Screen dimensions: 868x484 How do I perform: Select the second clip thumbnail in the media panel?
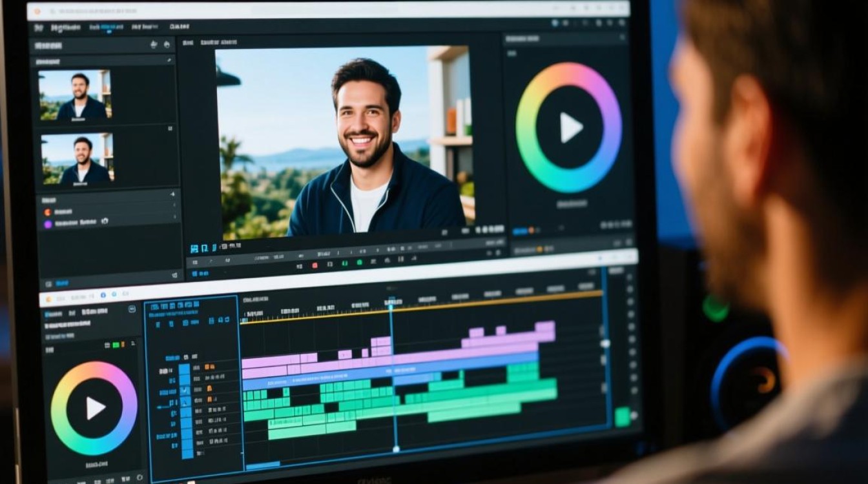[77, 159]
